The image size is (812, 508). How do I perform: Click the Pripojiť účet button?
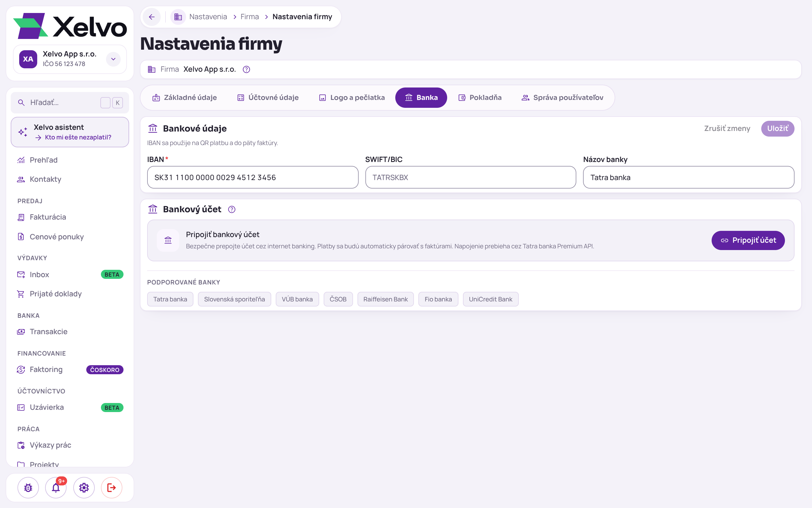(748, 240)
